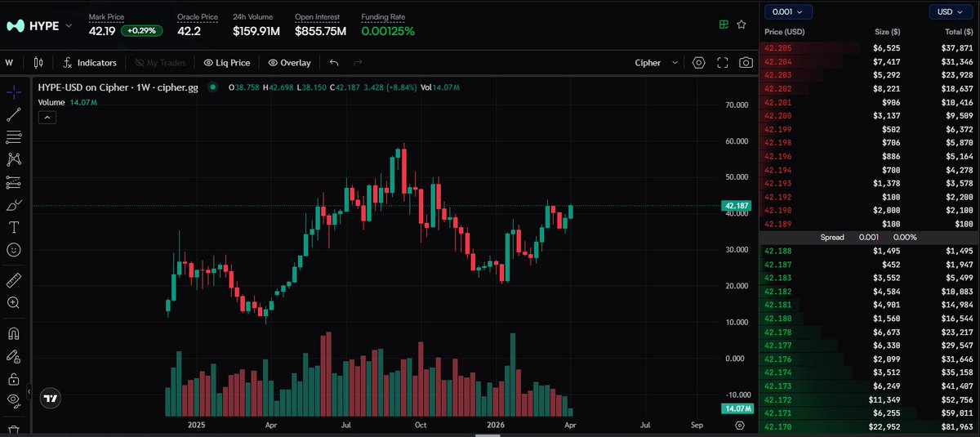The image size is (980, 437).
Task: Click the Spread row in order book
Action: 869,237
